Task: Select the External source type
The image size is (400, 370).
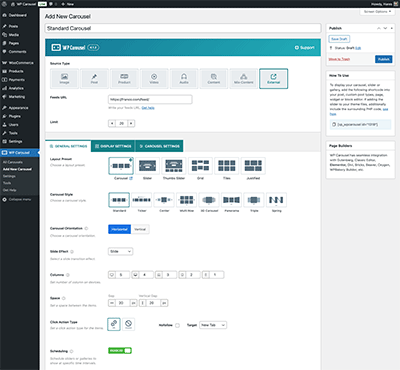Action: [x=274, y=79]
